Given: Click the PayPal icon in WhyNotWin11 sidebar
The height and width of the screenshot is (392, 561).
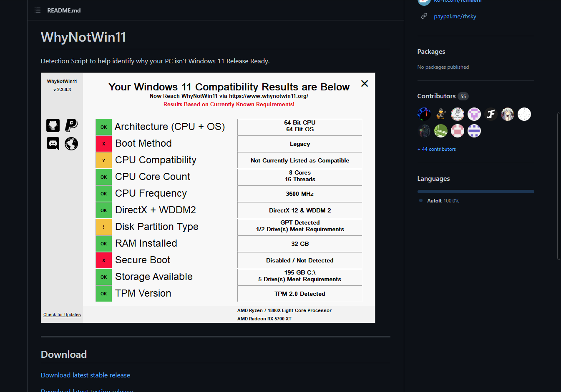Looking at the screenshot, I should click(x=71, y=125).
